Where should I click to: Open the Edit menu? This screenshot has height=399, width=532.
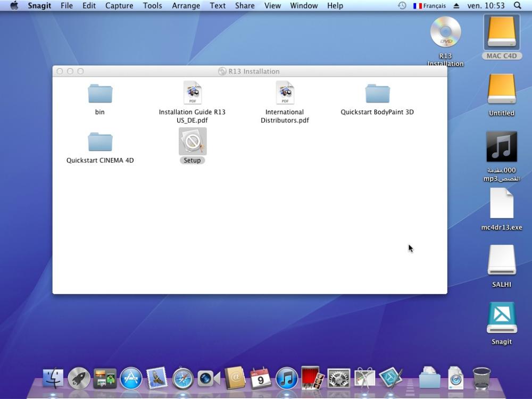click(89, 5)
